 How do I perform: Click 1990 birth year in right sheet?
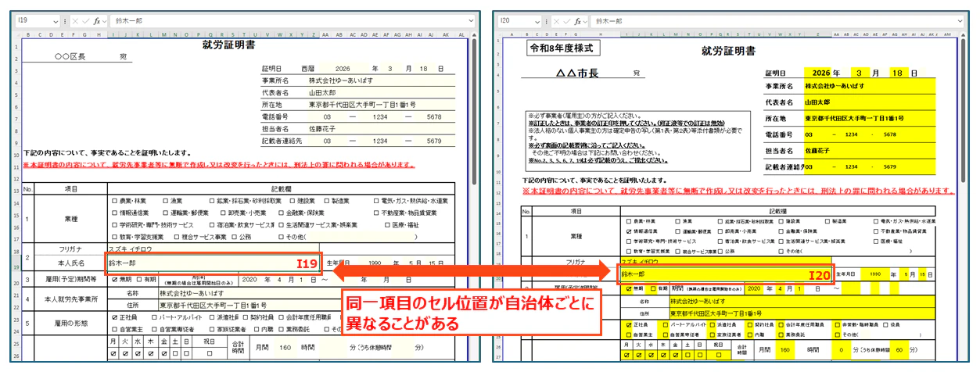[x=877, y=274]
